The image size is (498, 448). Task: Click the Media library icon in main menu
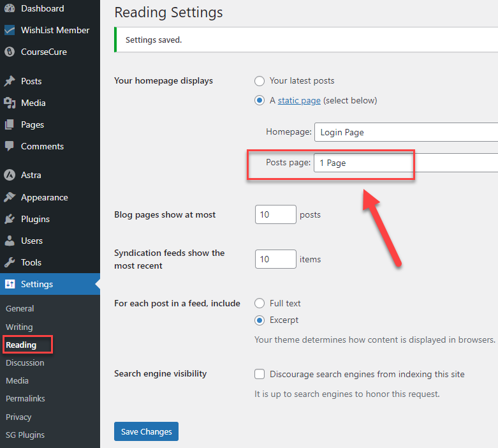click(x=10, y=103)
